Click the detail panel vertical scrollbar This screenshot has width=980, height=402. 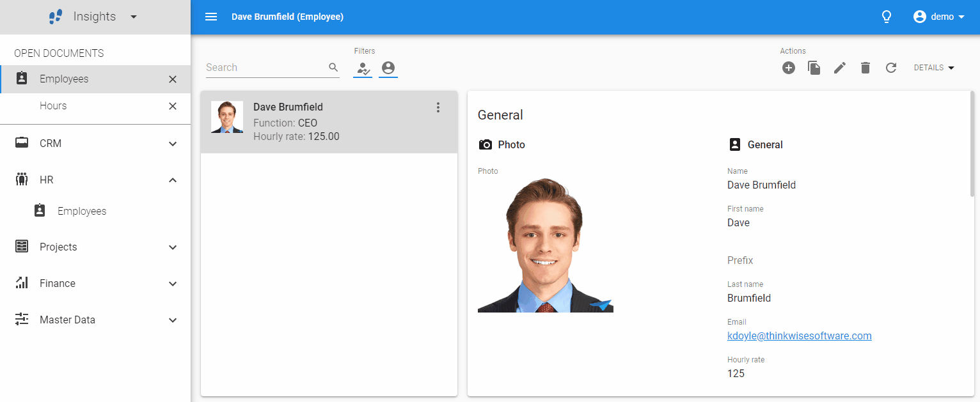[x=972, y=144]
